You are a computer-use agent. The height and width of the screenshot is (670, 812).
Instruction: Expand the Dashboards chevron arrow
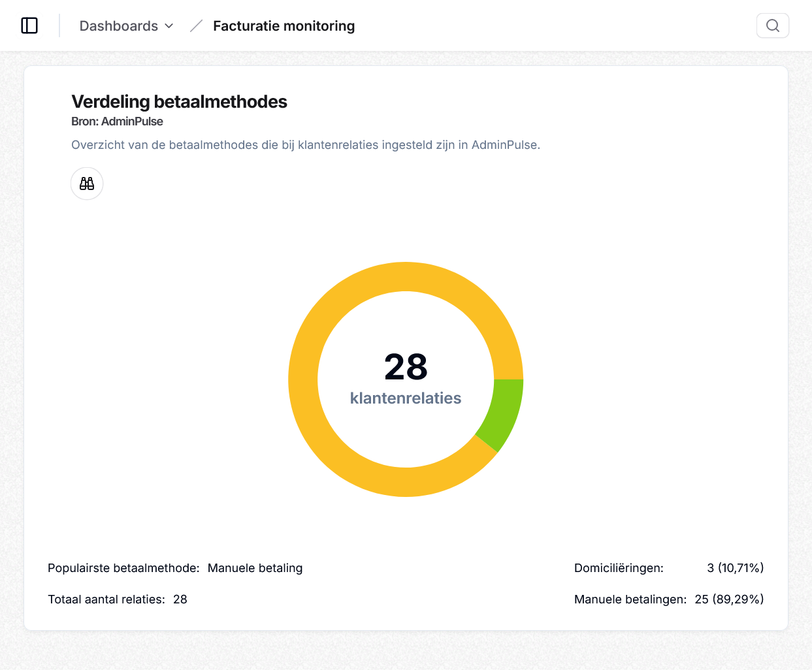click(x=169, y=26)
